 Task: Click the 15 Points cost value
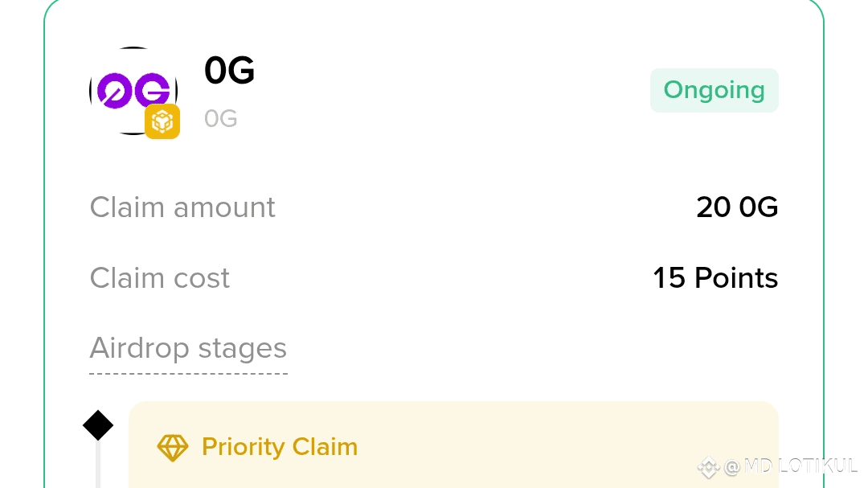point(715,278)
